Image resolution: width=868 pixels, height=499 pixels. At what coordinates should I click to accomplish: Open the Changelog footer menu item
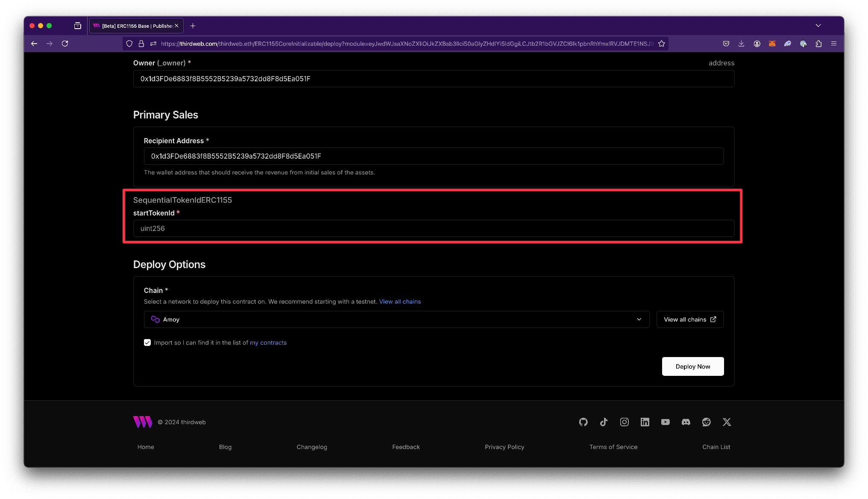point(312,447)
